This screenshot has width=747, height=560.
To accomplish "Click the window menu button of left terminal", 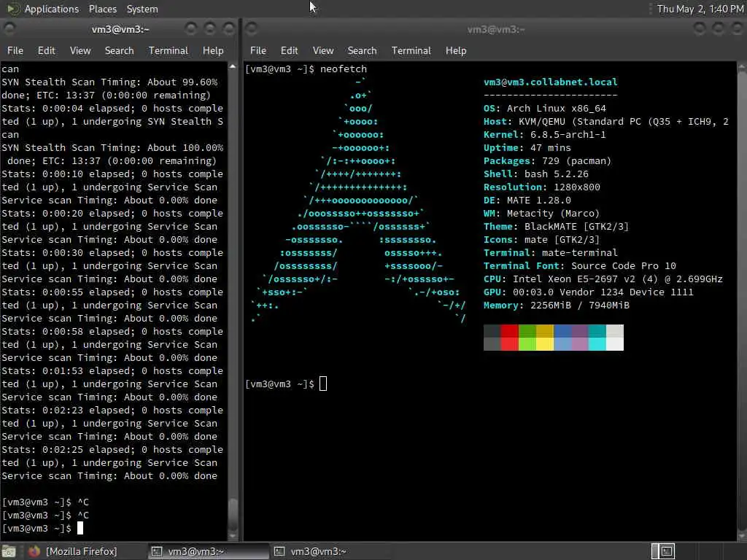I will point(9,29).
